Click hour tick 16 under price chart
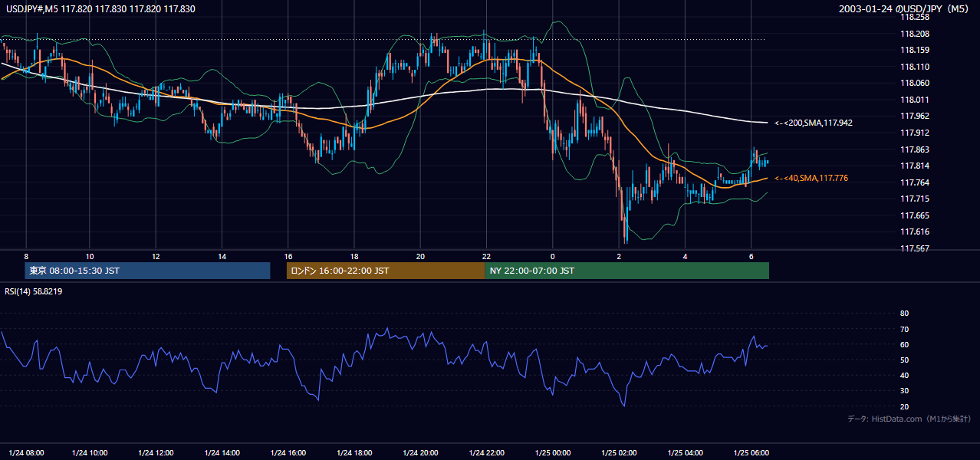The height and width of the screenshot is (460, 980). (288, 256)
